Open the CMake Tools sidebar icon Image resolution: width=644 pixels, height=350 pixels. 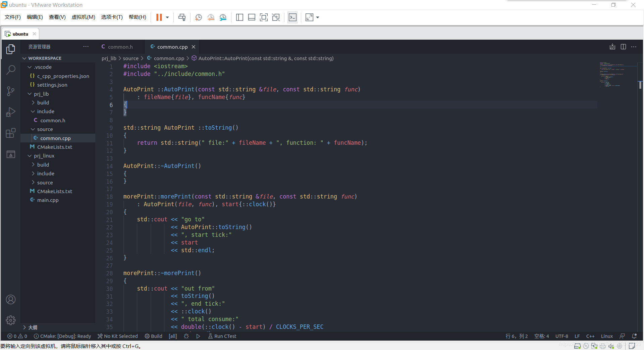coord(11,154)
